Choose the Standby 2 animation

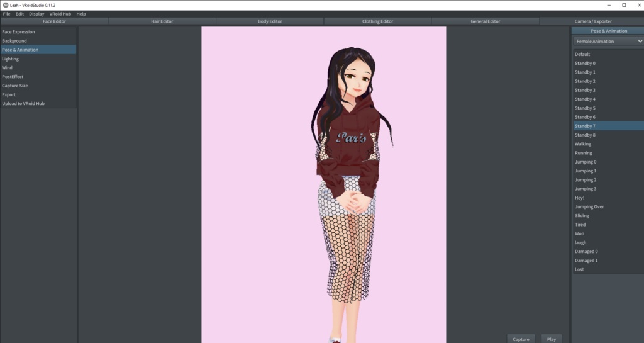point(608,81)
